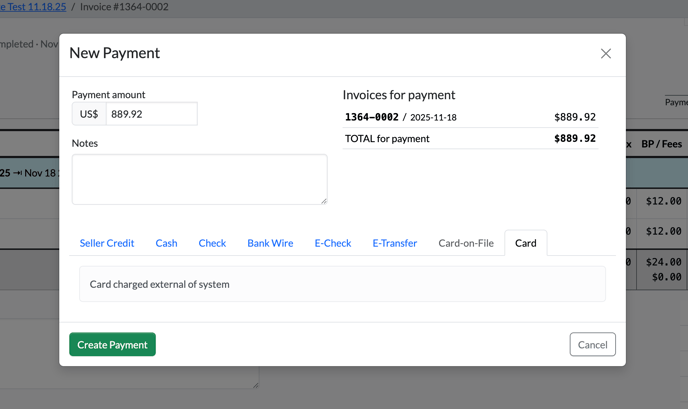Open the Check payment tab

212,243
